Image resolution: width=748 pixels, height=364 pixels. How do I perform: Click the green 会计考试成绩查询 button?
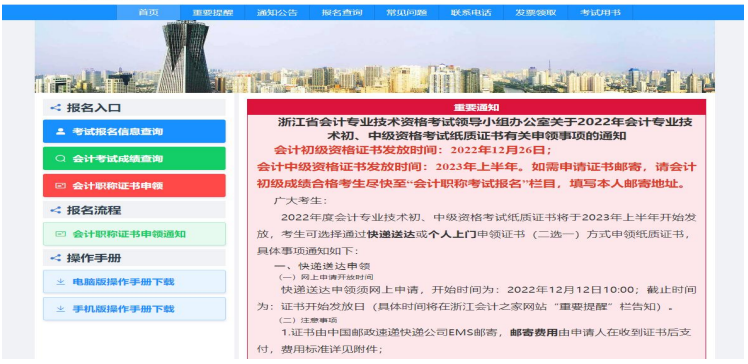click(134, 158)
